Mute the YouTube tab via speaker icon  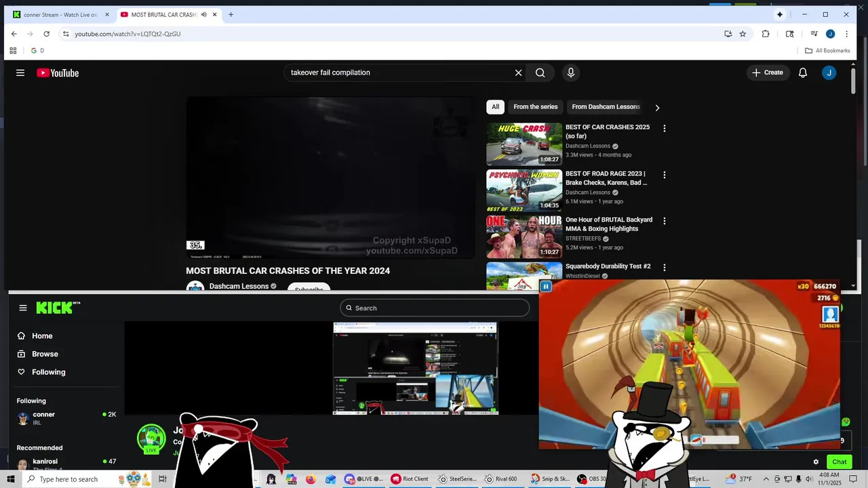coord(203,14)
